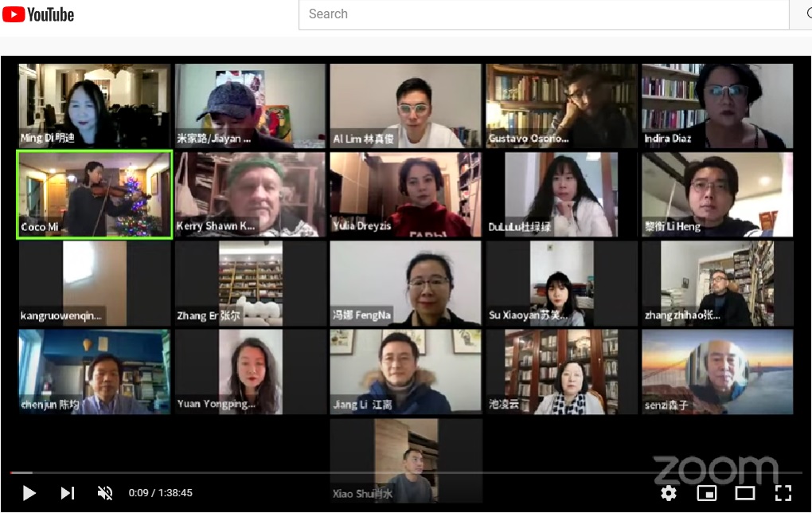This screenshot has width=812, height=513.
Task: Click the Indira Diaz video tile
Action: pos(717,105)
